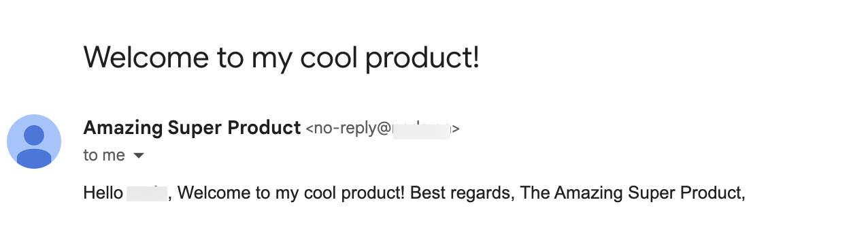Click the "to me" recipient label
This screenshot has height=249, width=868.
pyautogui.click(x=104, y=155)
